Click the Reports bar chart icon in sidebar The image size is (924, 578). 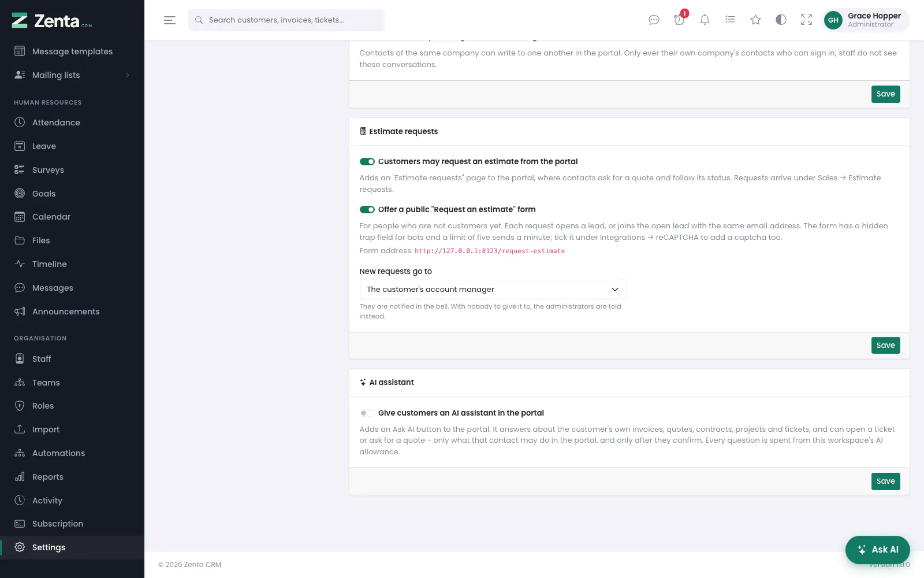click(20, 477)
